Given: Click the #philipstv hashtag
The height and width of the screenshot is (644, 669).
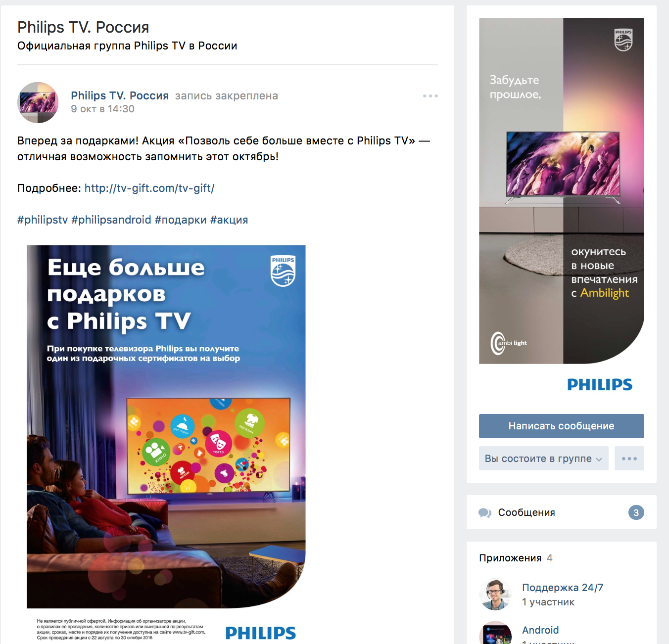Looking at the screenshot, I should click(x=43, y=220).
